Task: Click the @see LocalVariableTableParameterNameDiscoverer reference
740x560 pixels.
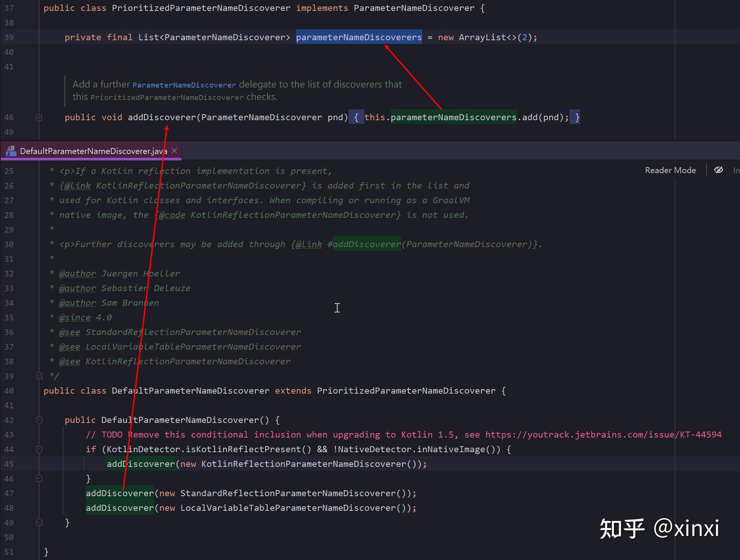Action: click(x=193, y=347)
